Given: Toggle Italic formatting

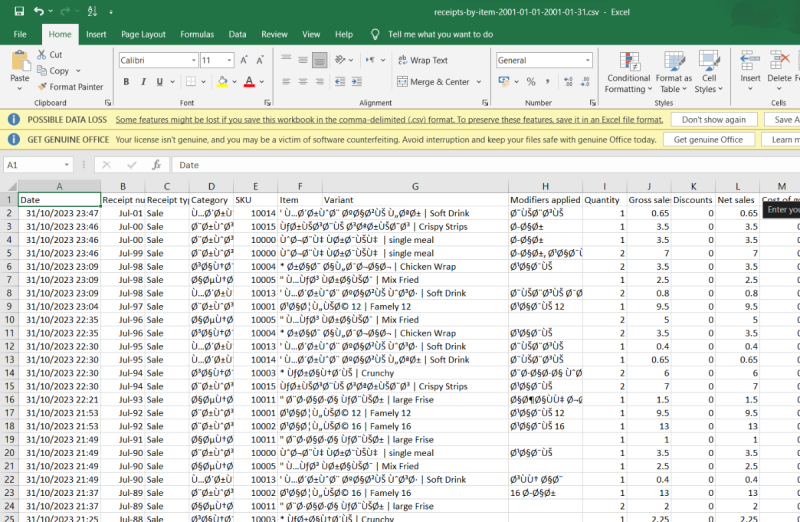Looking at the screenshot, I should point(144,82).
